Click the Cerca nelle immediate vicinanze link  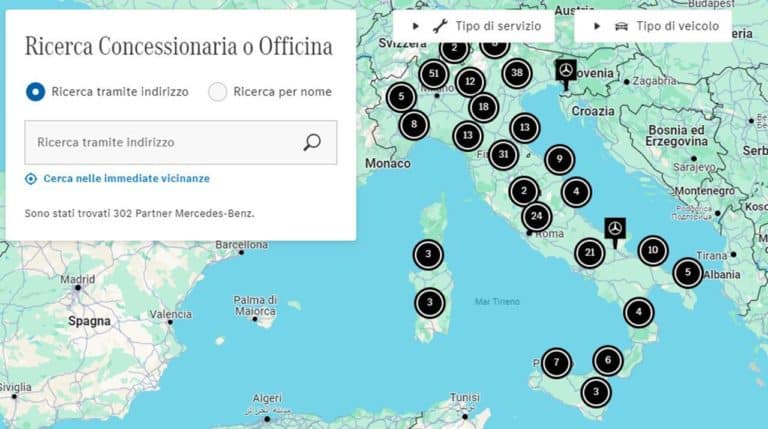(x=126, y=178)
